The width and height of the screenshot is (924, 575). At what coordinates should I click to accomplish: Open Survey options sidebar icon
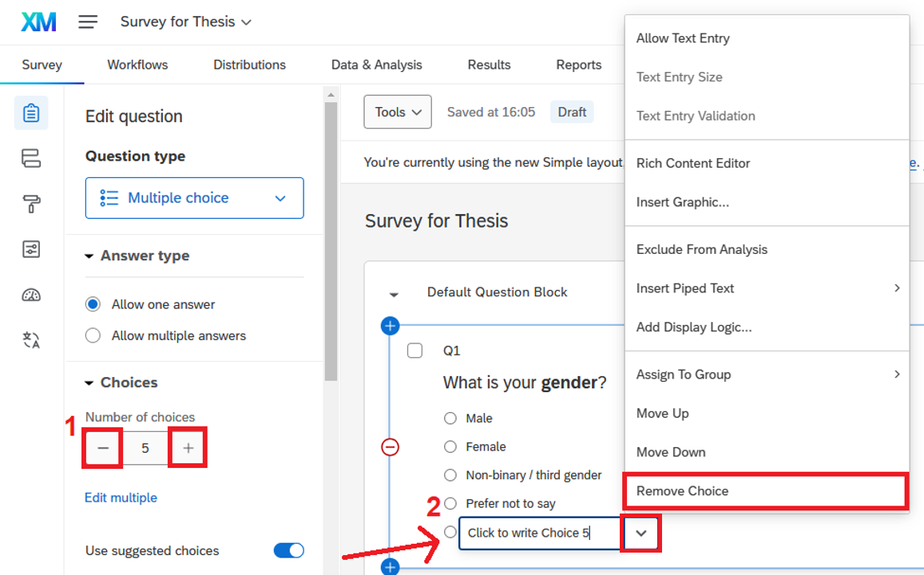(31, 250)
